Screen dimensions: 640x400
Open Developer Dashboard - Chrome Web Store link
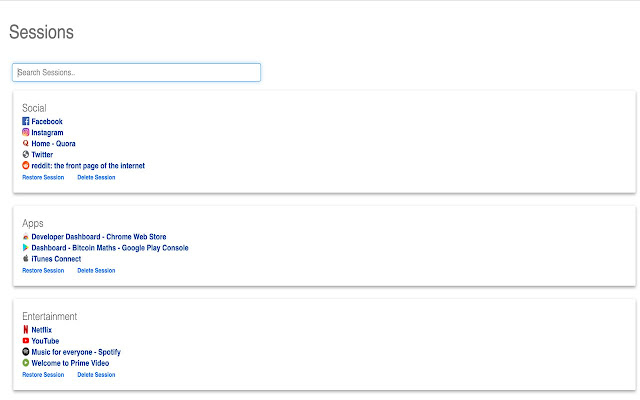98,237
